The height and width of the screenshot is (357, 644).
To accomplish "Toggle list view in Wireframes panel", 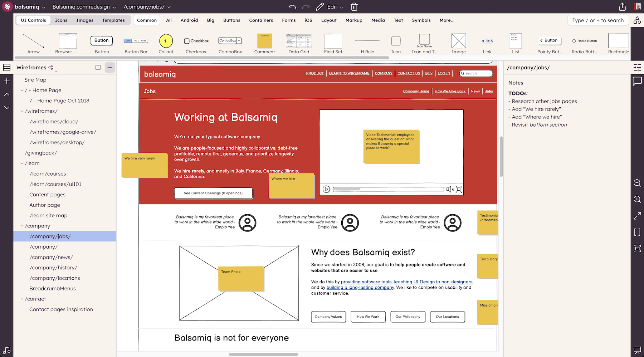I will [x=110, y=67].
